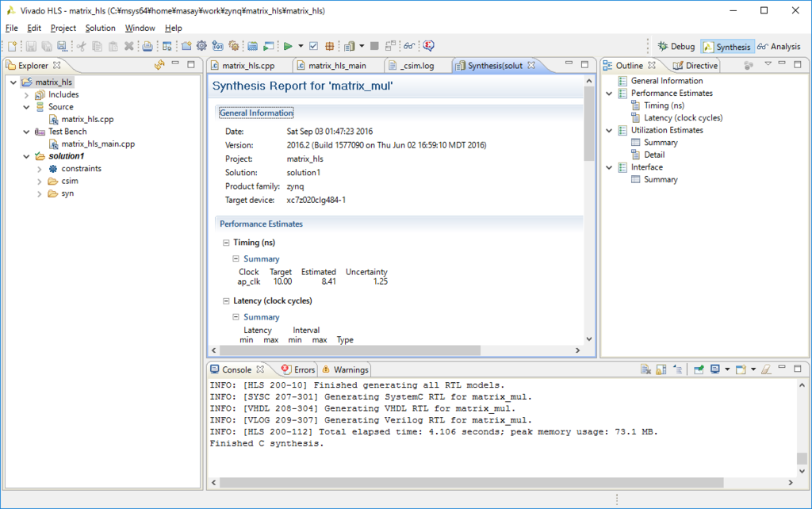The image size is (812, 509).
Task: Switch to Debug perspective
Action: tap(676, 47)
